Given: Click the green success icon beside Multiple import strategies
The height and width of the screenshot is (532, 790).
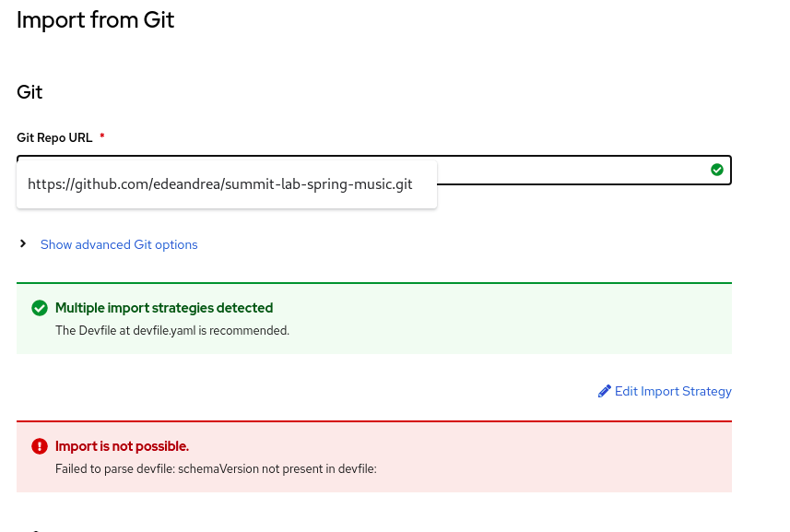Looking at the screenshot, I should coord(40,308).
